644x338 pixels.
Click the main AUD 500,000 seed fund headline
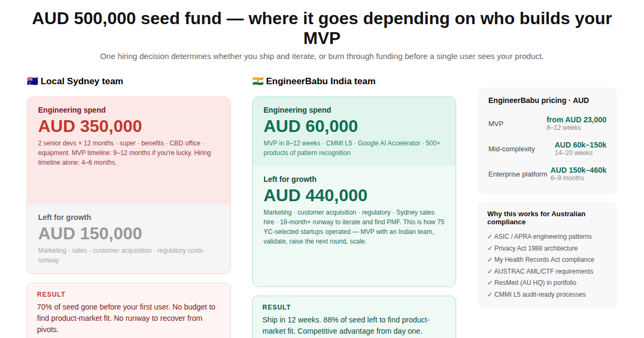[322, 28]
